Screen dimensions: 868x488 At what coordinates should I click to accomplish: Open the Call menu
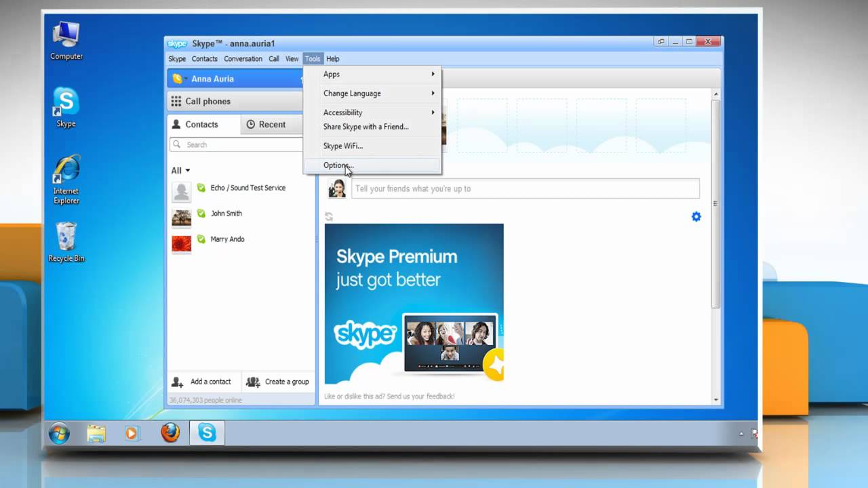coord(273,59)
